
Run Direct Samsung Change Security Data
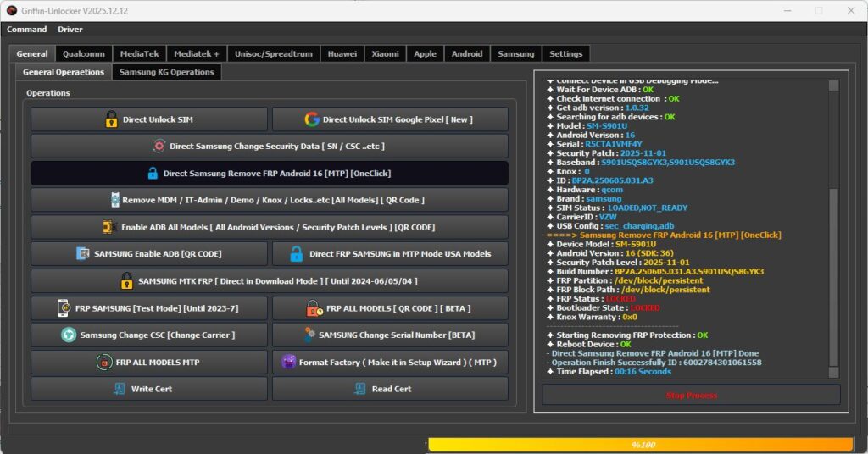[x=270, y=146]
